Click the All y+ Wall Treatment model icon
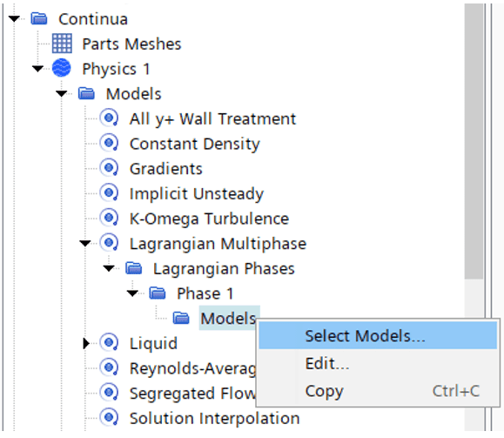The image size is (504, 438). pyautogui.click(x=109, y=118)
